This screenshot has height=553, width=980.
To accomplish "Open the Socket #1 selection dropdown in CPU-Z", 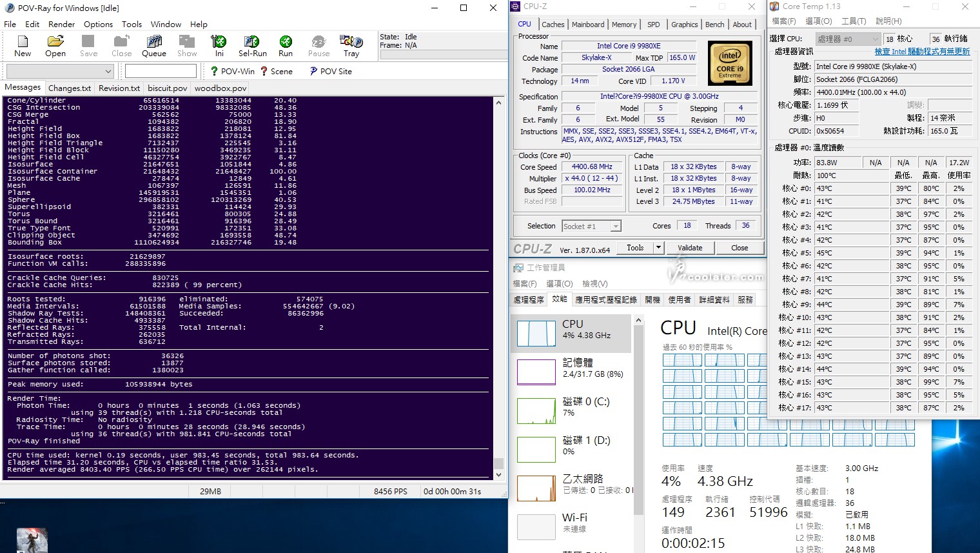I will [591, 226].
